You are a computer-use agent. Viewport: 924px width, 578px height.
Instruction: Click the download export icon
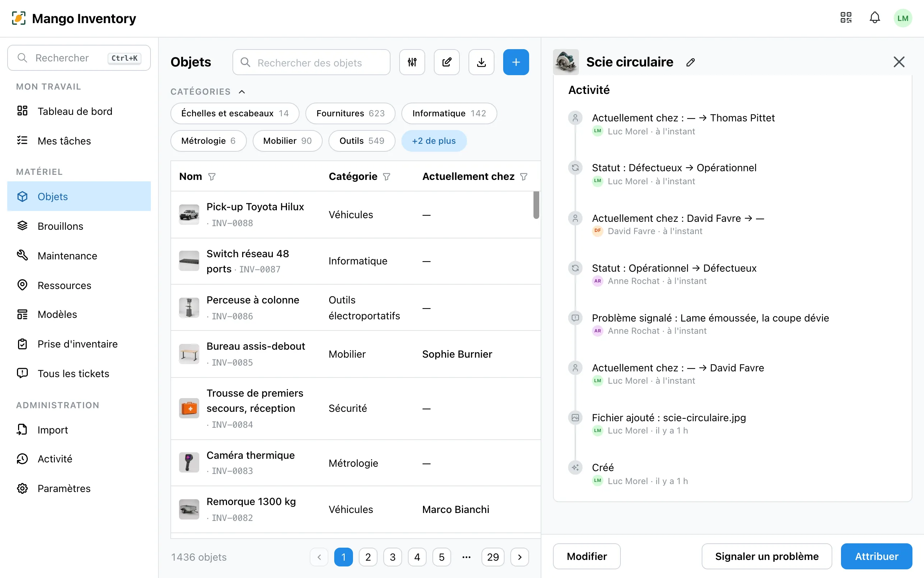tap(481, 62)
